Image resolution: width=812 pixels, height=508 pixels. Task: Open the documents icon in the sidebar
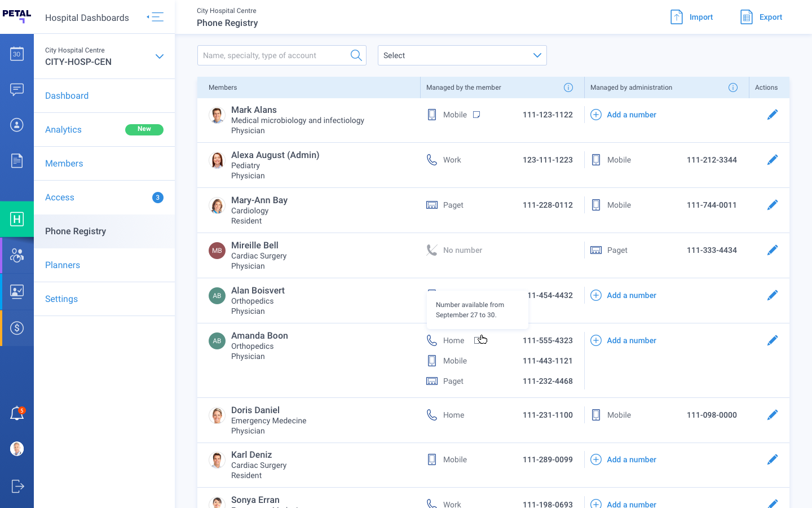pos(17,160)
